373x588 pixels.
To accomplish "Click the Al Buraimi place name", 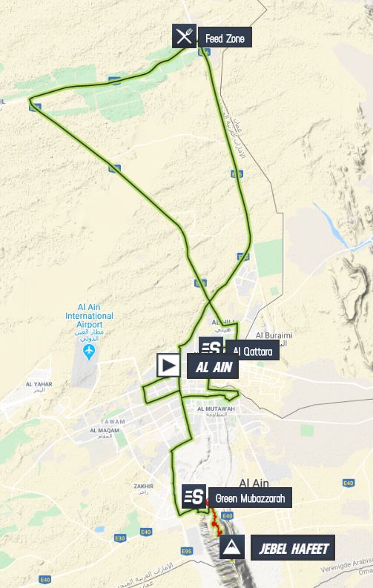I will point(274,335).
